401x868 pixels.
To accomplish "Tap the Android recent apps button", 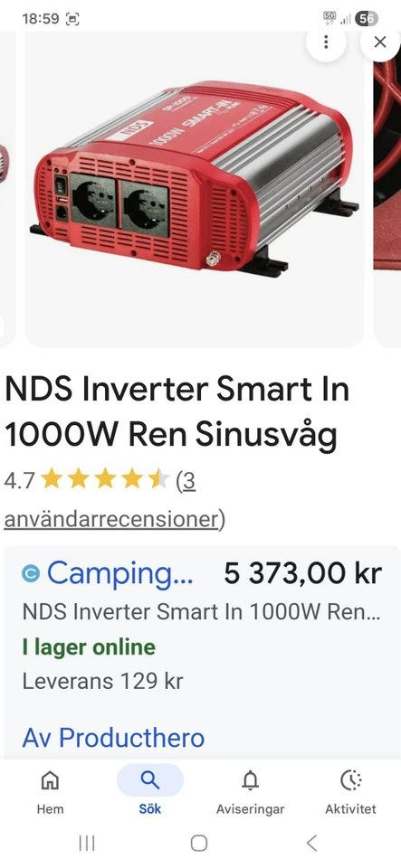I will click(x=87, y=843).
